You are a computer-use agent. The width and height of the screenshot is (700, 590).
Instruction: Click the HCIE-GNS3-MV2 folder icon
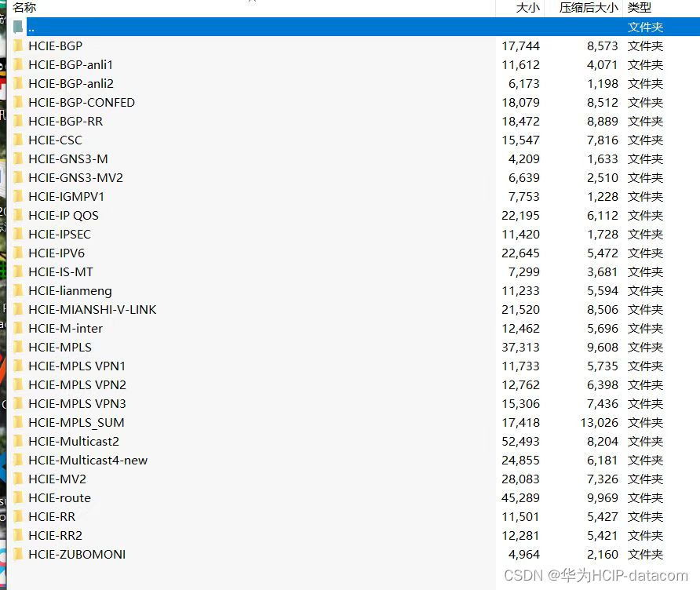tap(18, 177)
